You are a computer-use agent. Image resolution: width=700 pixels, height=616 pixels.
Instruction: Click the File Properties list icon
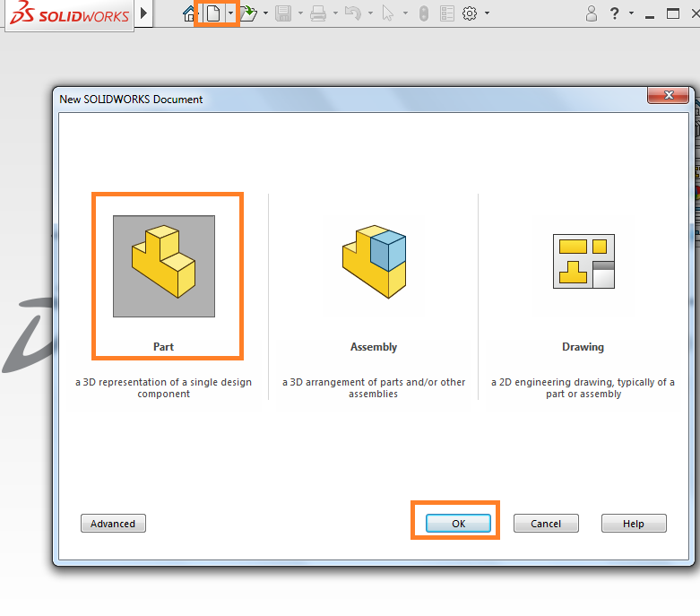tap(447, 13)
